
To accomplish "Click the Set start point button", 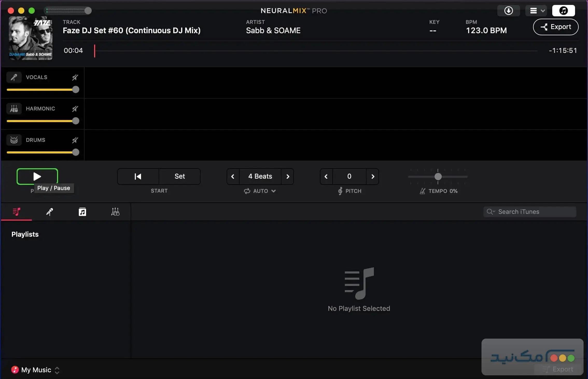I will 179,177.
